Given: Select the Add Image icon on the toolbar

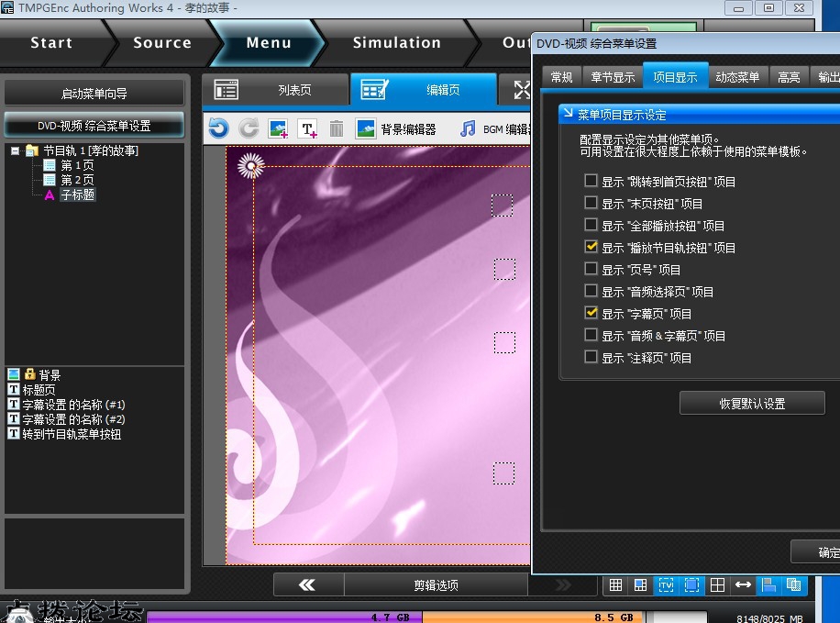Looking at the screenshot, I should click(276, 128).
